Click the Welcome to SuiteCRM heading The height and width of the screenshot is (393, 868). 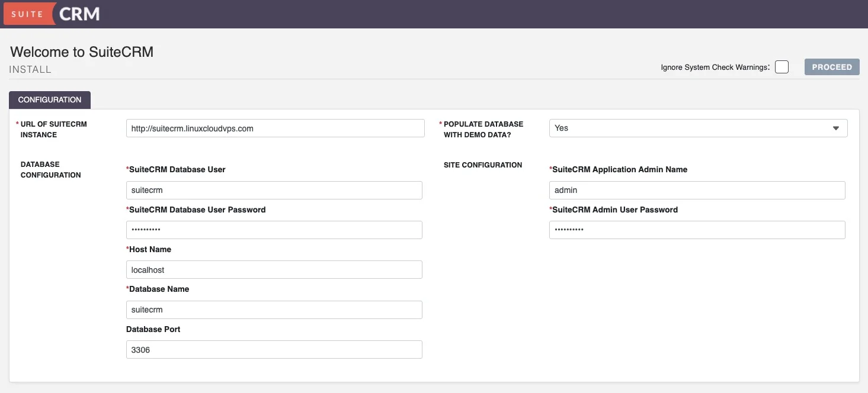point(82,52)
